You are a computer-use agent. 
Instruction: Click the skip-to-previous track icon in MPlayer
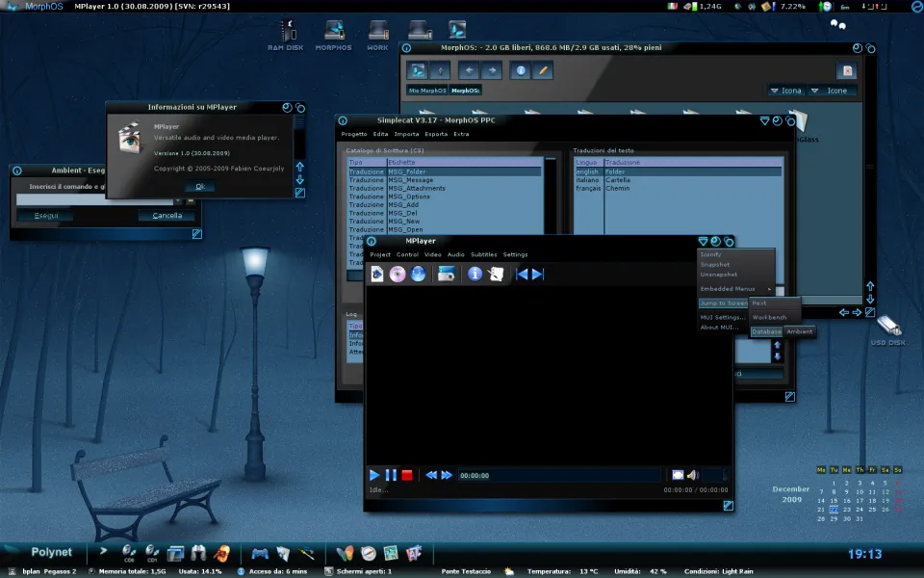(x=523, y=275)
